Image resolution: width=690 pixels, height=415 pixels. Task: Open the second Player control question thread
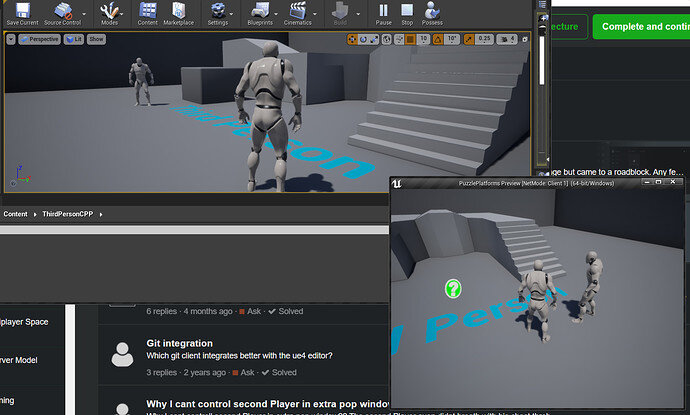point(267,404)
